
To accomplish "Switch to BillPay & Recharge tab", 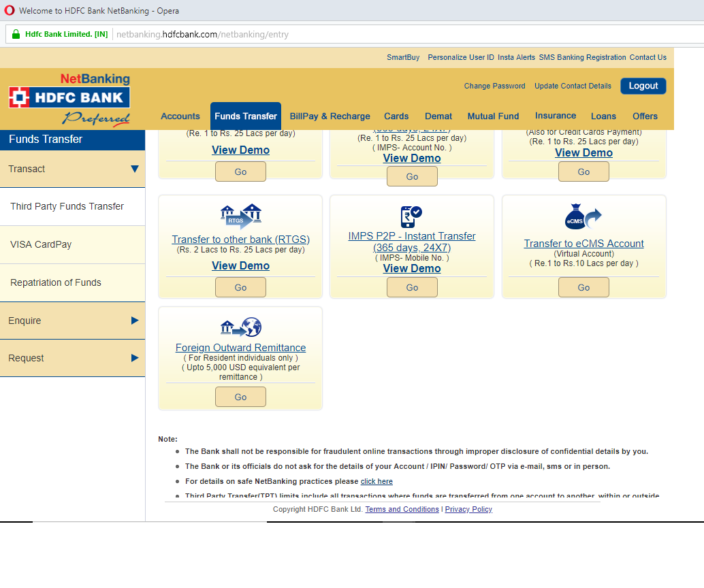I will (x=330, y=116).
